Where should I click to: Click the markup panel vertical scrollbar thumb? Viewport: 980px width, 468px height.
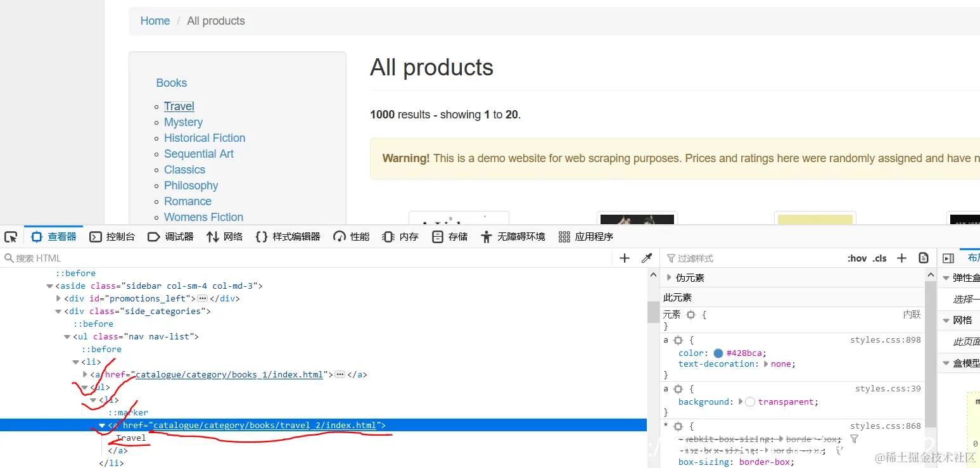[652, 312]
